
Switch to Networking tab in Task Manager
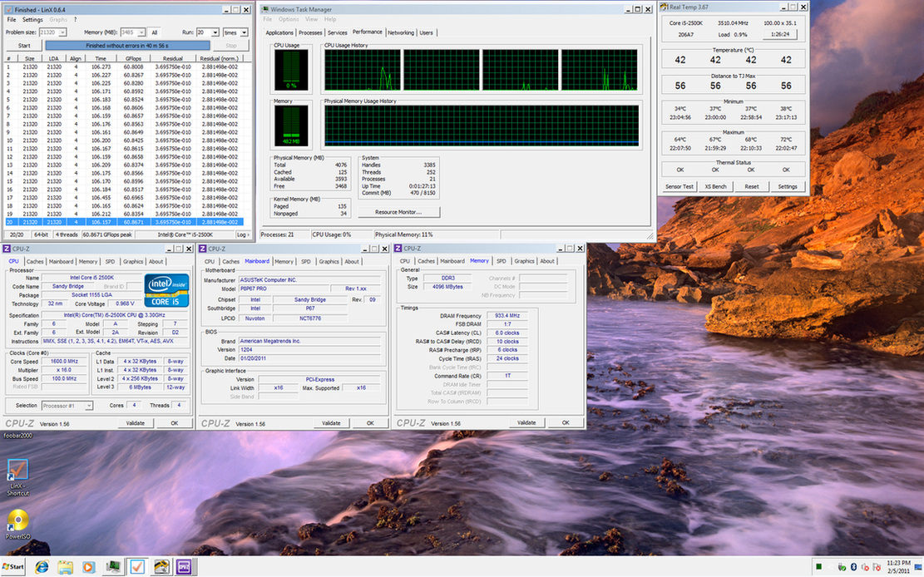(x=400, y=32)
